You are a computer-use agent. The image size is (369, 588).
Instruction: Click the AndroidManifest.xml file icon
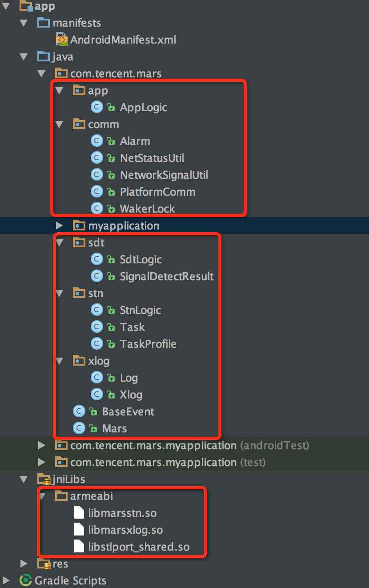(62, 40)
